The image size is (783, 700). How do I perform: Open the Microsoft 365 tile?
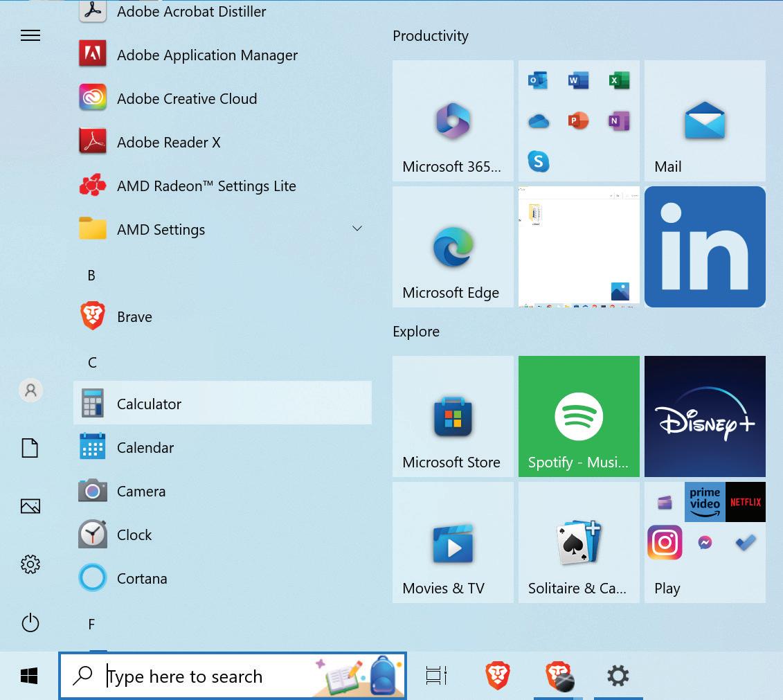453,121
